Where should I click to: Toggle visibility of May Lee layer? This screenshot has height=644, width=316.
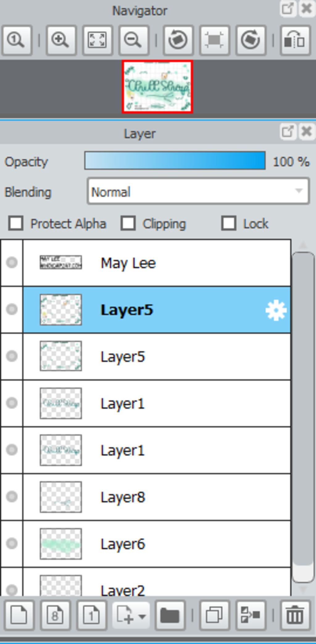pos(12,263)
